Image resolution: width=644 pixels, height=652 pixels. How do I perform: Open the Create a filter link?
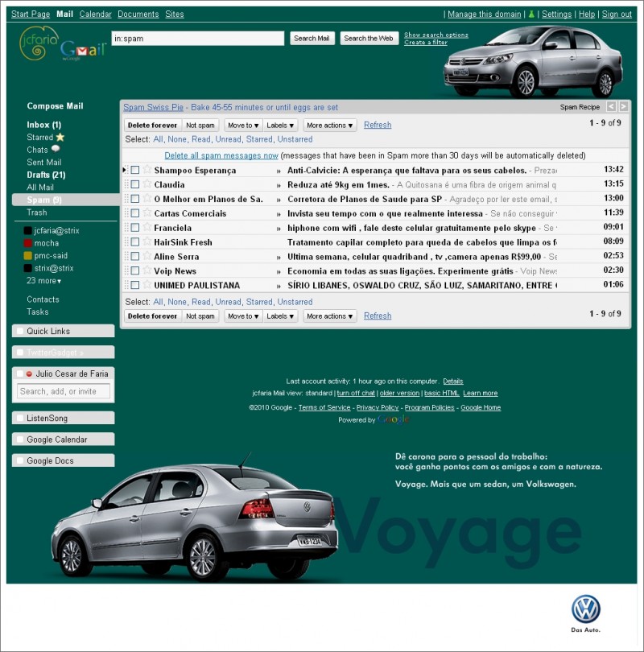click(426, 43)
